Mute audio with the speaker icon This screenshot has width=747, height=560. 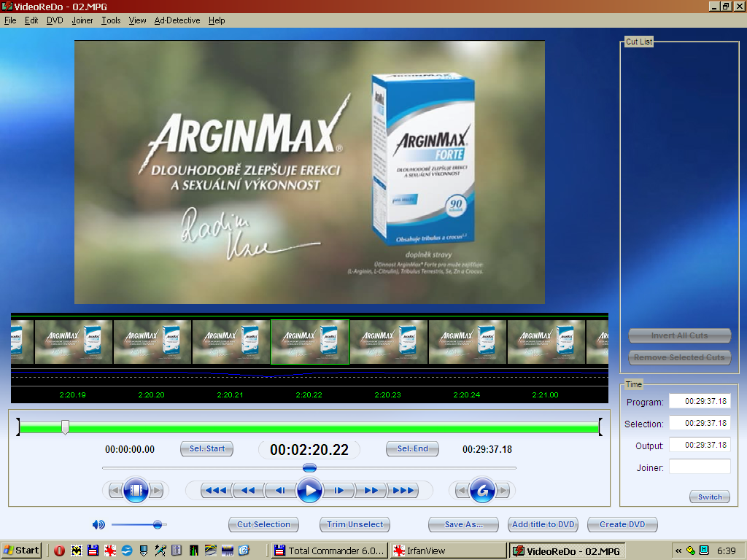(98, 524)
